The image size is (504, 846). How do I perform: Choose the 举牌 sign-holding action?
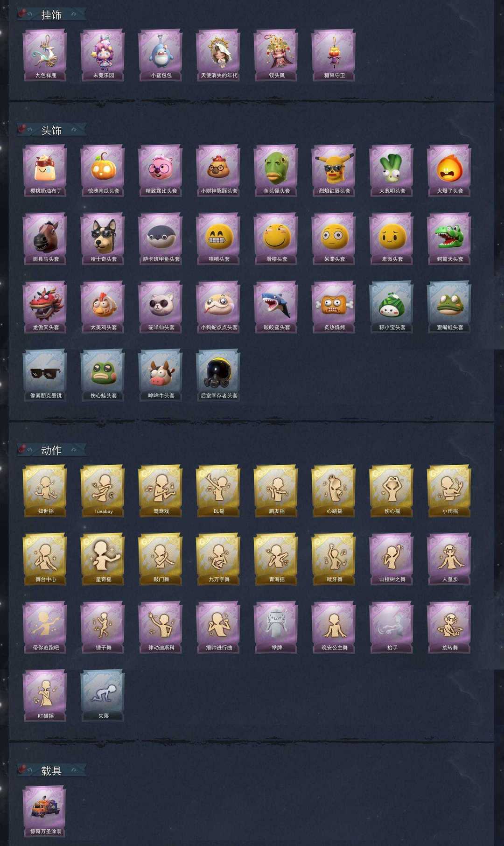point(276,627)
